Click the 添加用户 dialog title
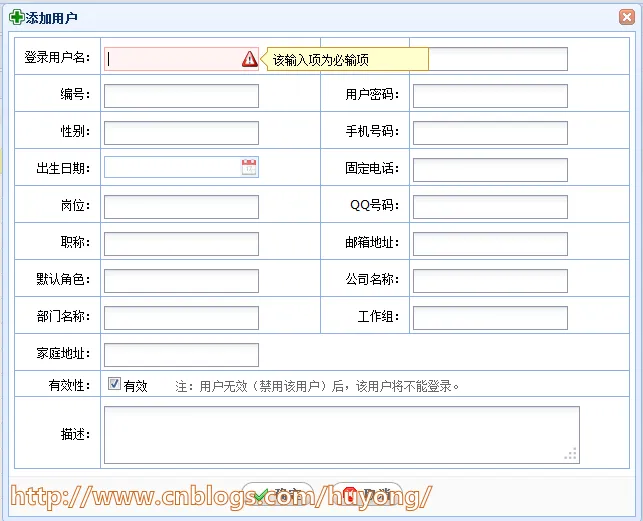This screenshot has height=521, width=643. 52,18
